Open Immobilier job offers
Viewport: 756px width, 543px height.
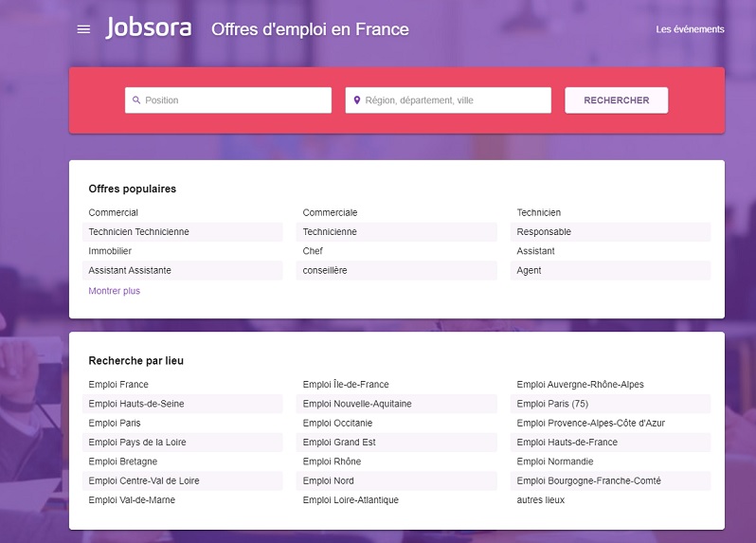click(x=110, y=251)
